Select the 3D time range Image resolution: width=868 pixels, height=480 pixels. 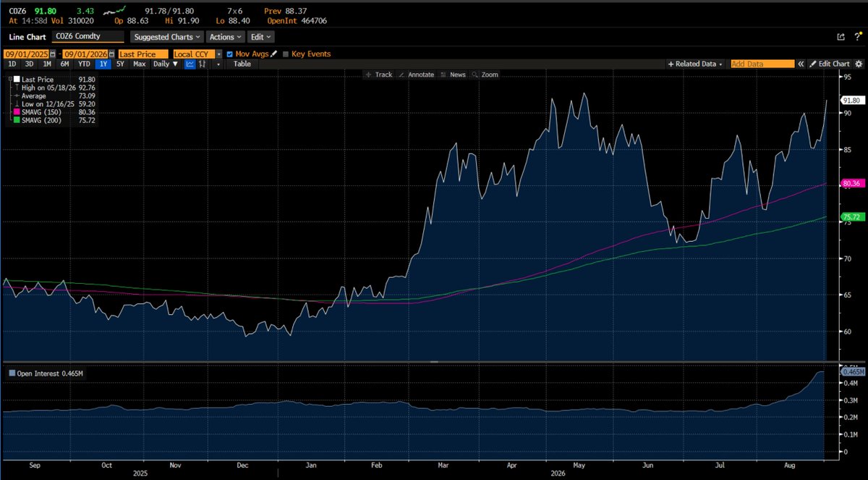[29, 64]
